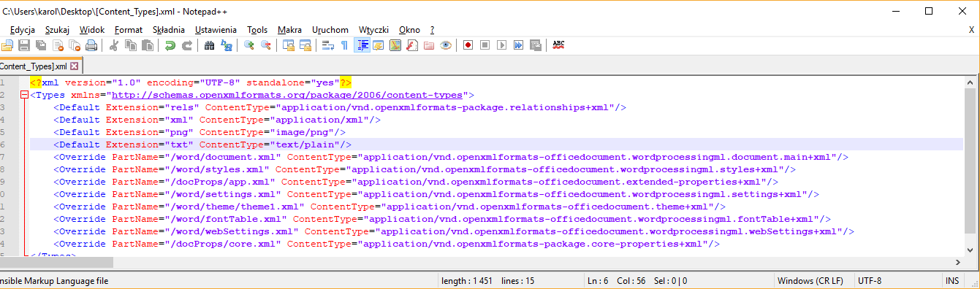Open Folder as Workspace icon
This screenshot has width=980, height=289.
[429, 45]
